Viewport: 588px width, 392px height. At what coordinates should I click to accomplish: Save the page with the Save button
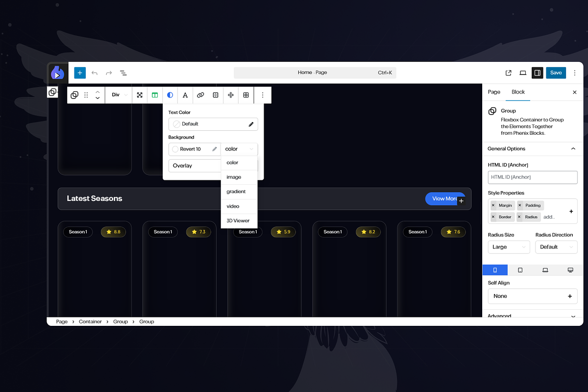pos(556,73)
